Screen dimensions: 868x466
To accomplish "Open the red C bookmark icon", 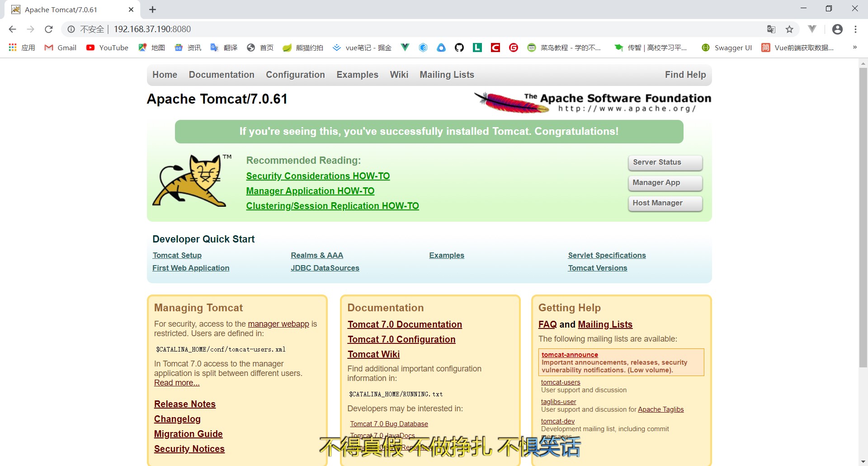I will pos(495,48).
